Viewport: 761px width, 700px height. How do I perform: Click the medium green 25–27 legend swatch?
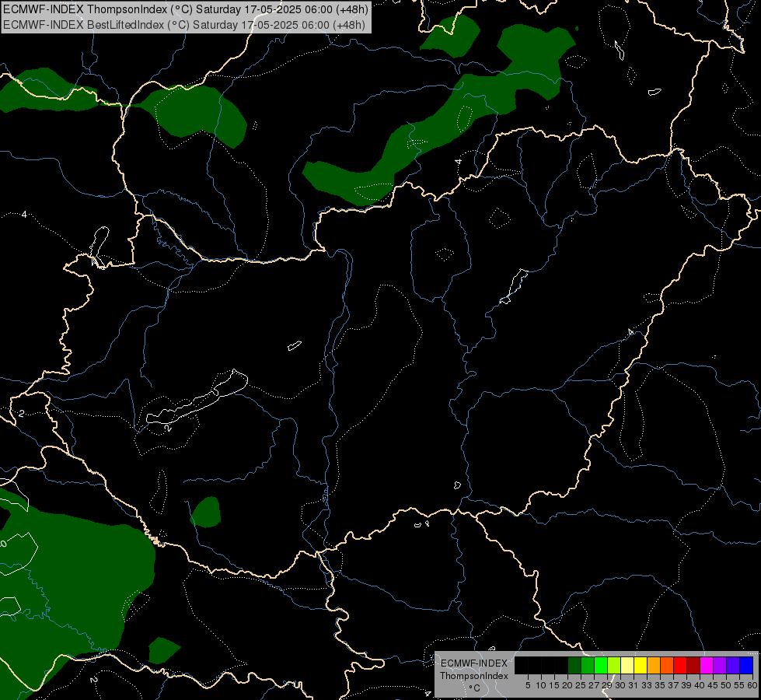pos(588,665)
